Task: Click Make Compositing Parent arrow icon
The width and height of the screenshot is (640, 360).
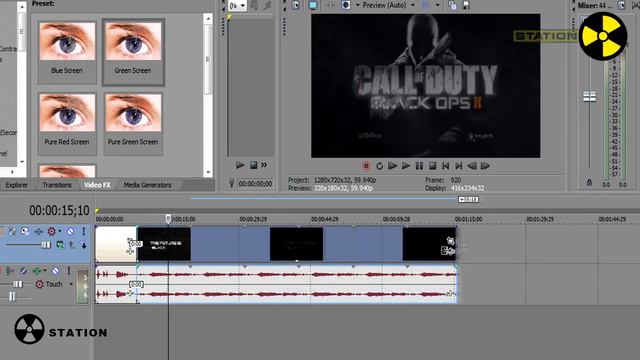Action: pyautogui.click(x=72, y=245)
